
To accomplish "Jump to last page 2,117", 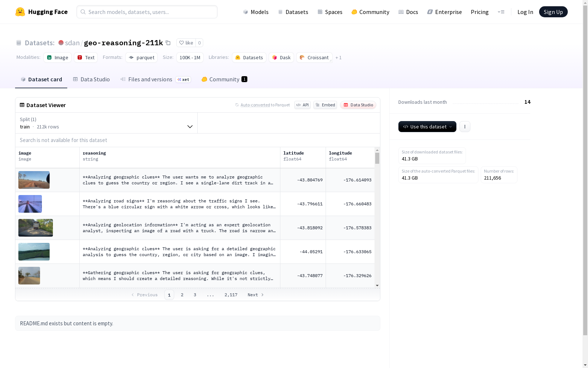I will 231,295.
